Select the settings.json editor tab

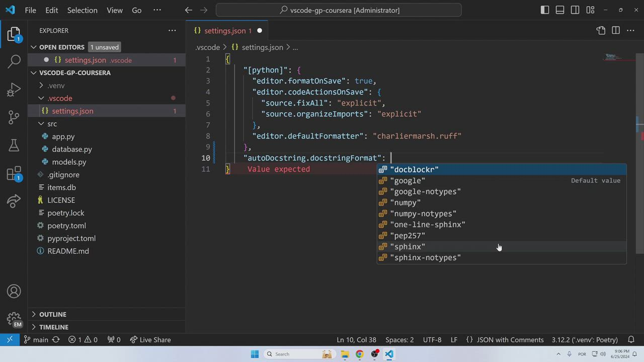[x=224, y=31]
